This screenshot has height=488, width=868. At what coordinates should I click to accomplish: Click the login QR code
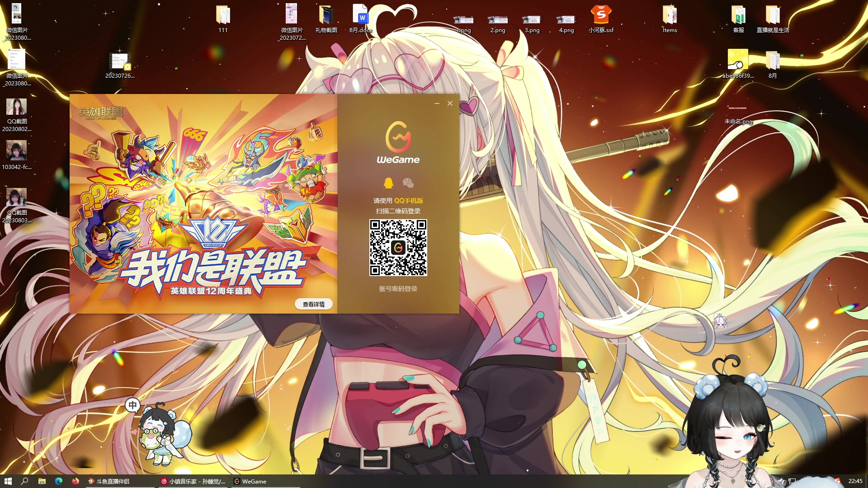click(398, 248)
